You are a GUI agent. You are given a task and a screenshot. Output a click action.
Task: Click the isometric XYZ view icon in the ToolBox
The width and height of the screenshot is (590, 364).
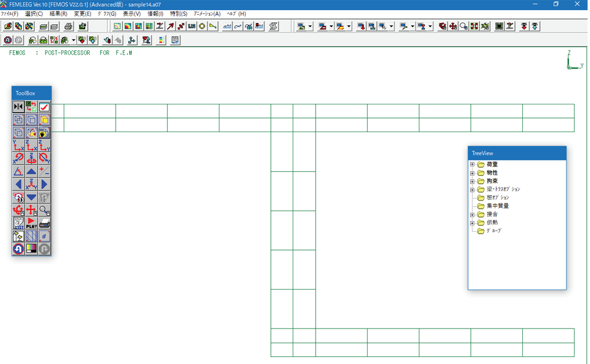click(x=31, y=185)
